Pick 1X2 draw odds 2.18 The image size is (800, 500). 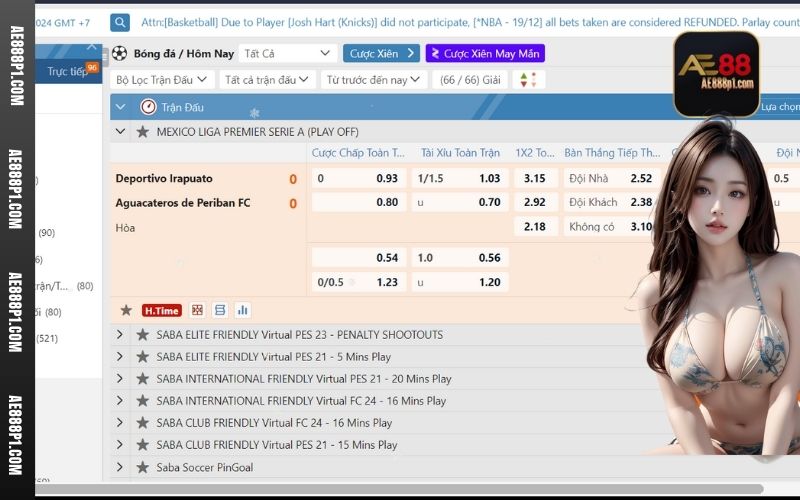(536, 227)
